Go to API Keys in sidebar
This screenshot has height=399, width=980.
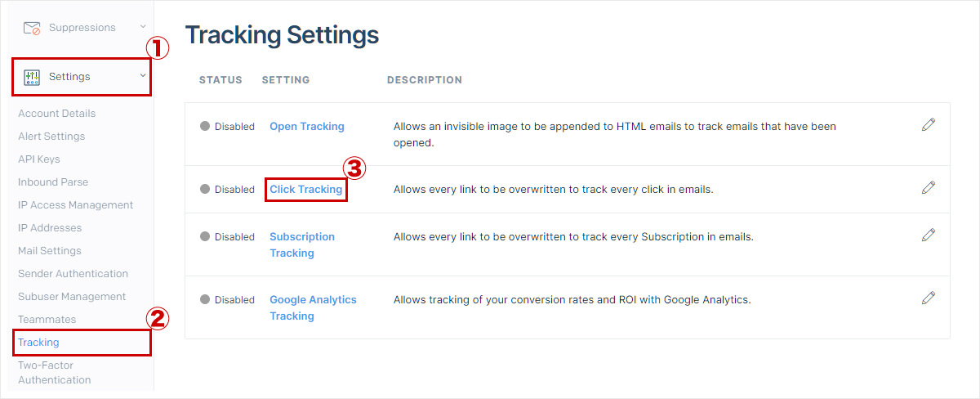[x=38, y=159]
